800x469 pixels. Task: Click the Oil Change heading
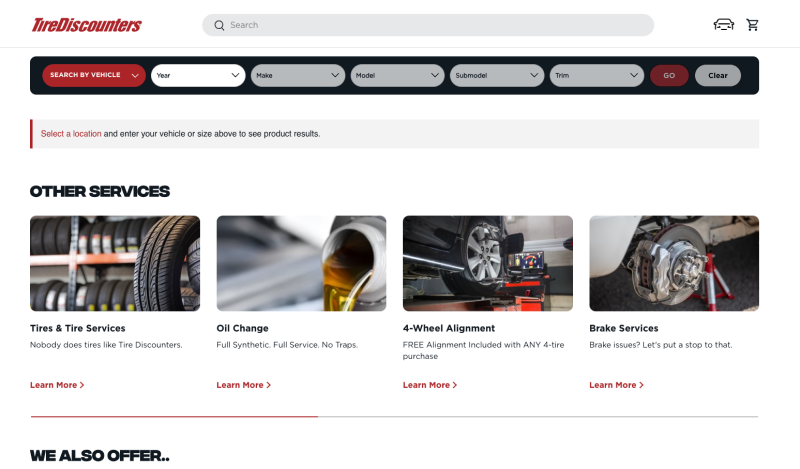(x=242, y=328)
